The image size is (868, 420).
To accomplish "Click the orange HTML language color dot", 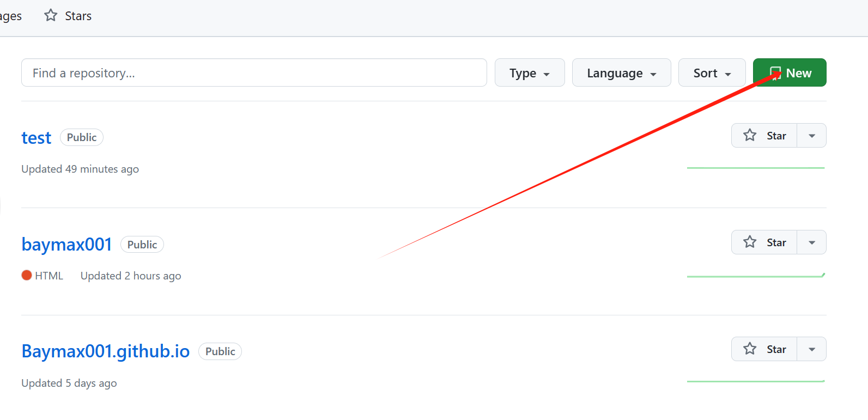I will click(27, 275).
